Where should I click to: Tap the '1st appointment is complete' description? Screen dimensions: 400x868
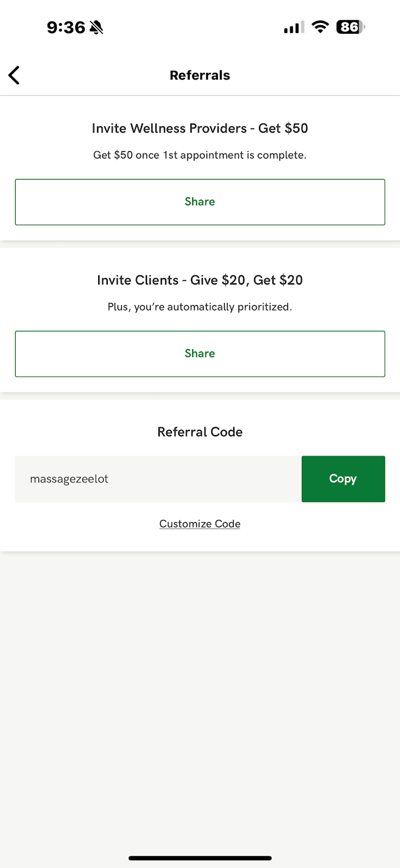tap(200, 156)
